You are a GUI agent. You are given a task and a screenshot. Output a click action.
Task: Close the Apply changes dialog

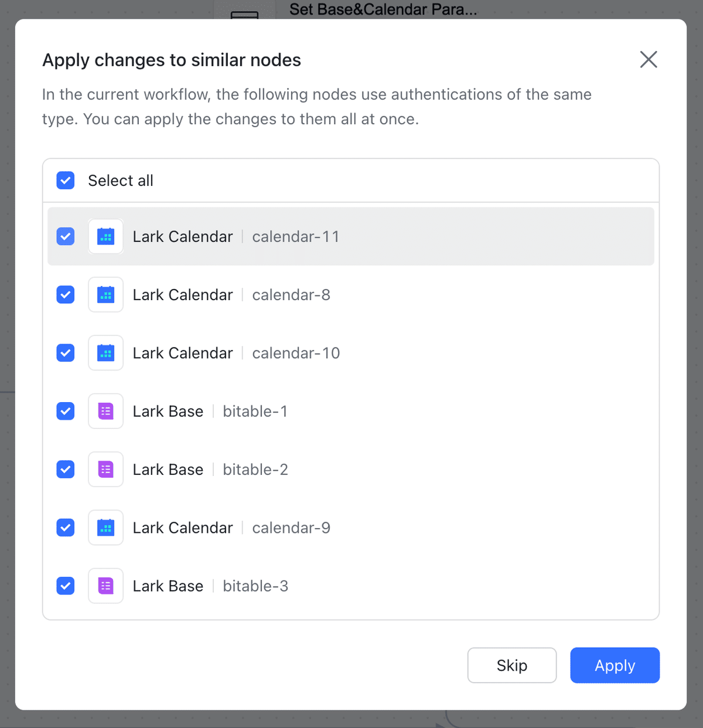pyautogui.click(x=649, y=59)
